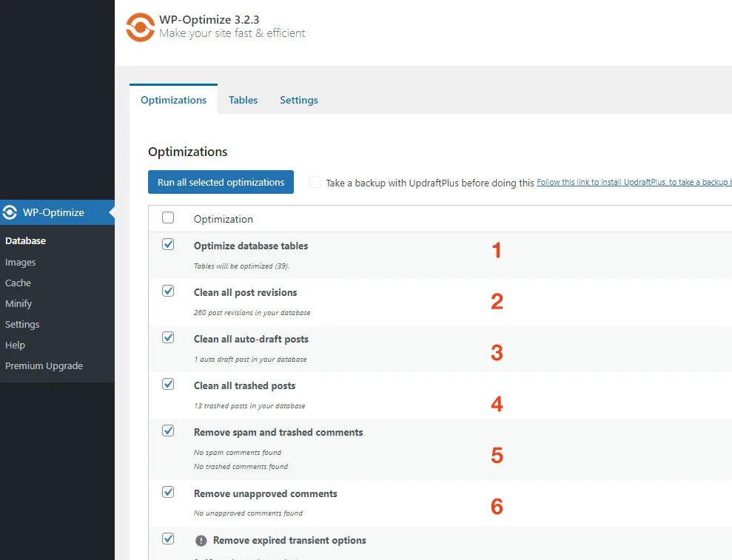
Task: Click the 'Clean all auto-draft posts' label
Action: tap(251, 340)
